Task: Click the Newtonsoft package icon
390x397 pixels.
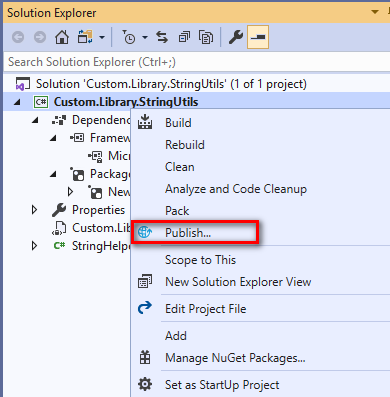Action: [x=95, y=192]
